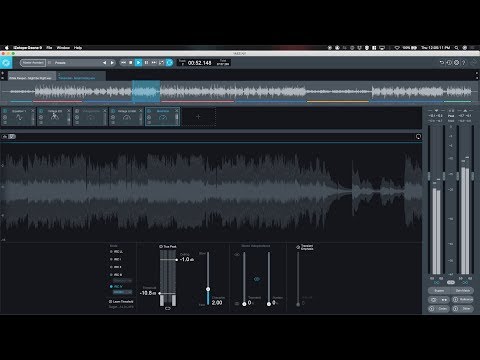This screenshot has width=480, height=360.
Task: Open the IRC IV style dropdown
Action: tap(122, 292)
